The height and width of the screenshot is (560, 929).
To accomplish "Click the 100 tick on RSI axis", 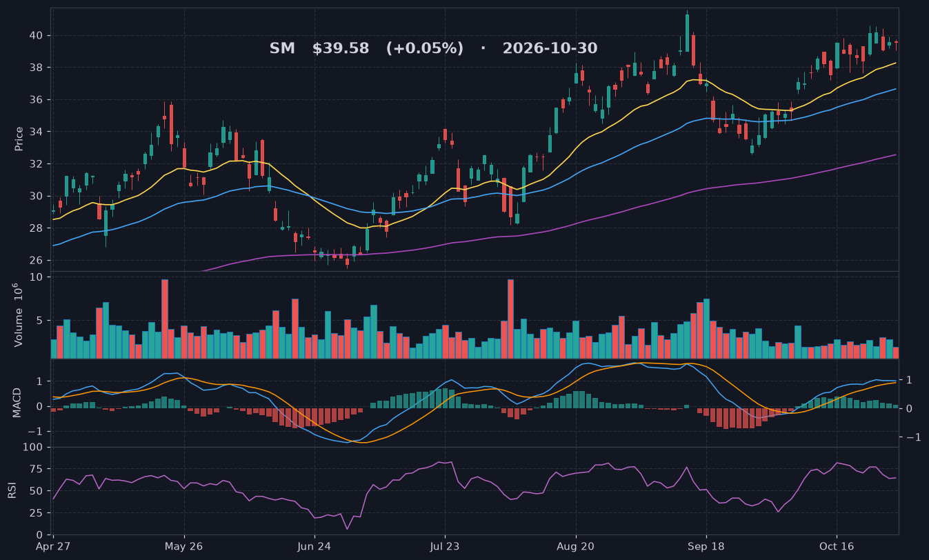I will 34,448.
